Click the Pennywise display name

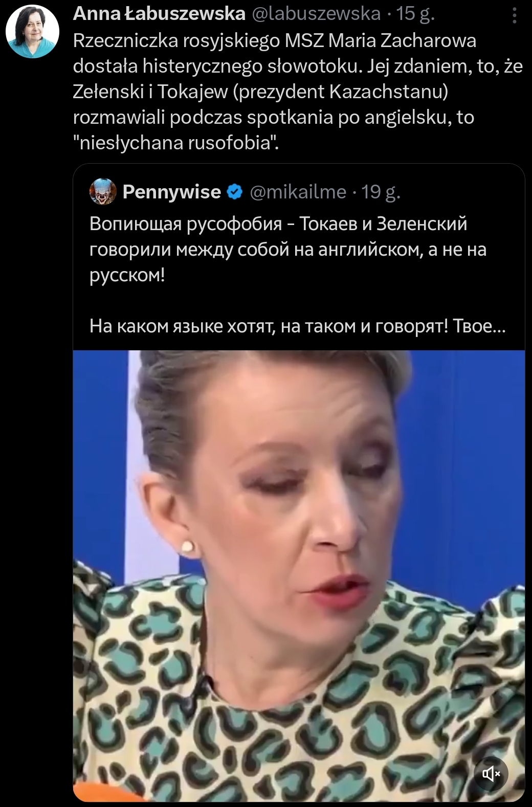(172, 192)
